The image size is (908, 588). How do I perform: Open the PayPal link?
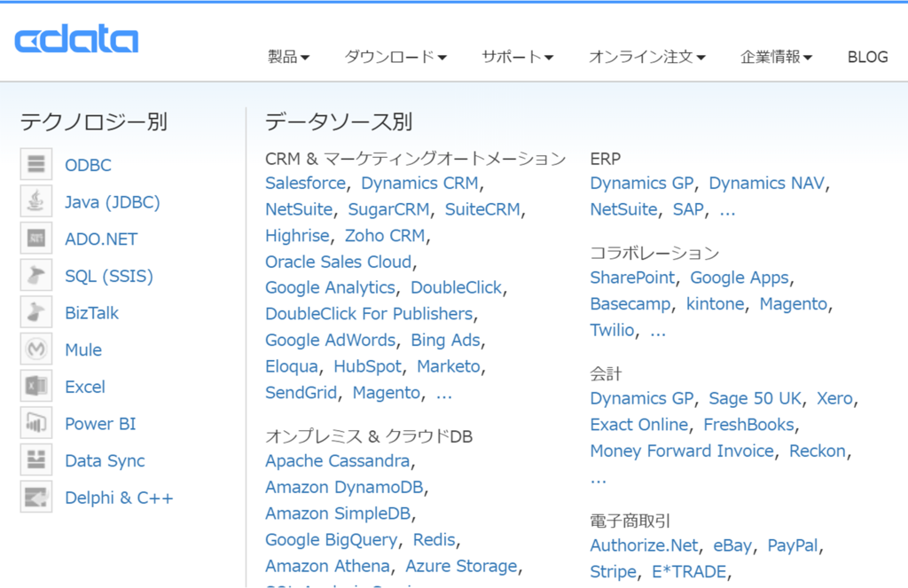point(793,545)
